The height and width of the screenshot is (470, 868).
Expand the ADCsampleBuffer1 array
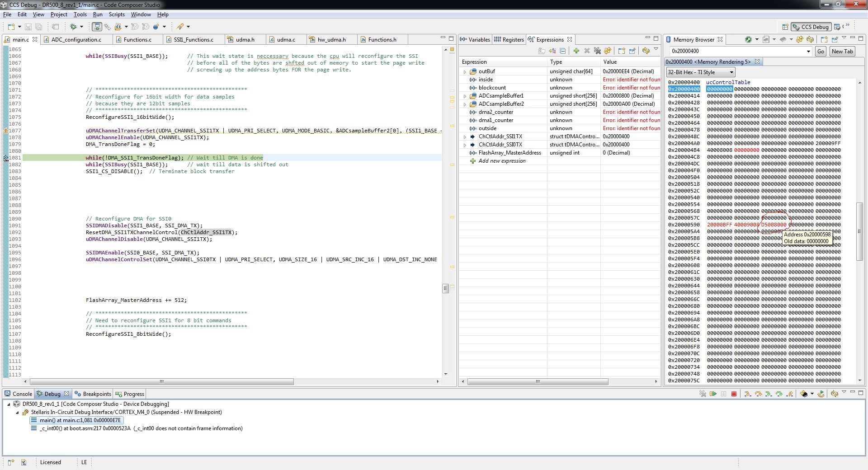click(x=465, y=96)
